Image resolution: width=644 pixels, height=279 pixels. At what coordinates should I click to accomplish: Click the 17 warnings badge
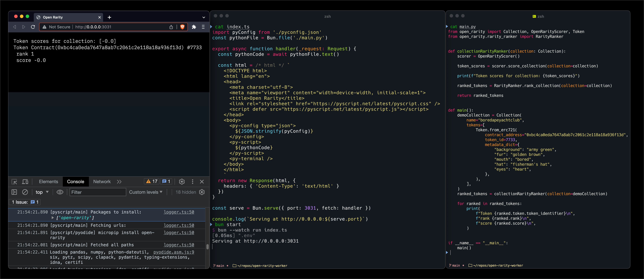[x=152, y=181]
